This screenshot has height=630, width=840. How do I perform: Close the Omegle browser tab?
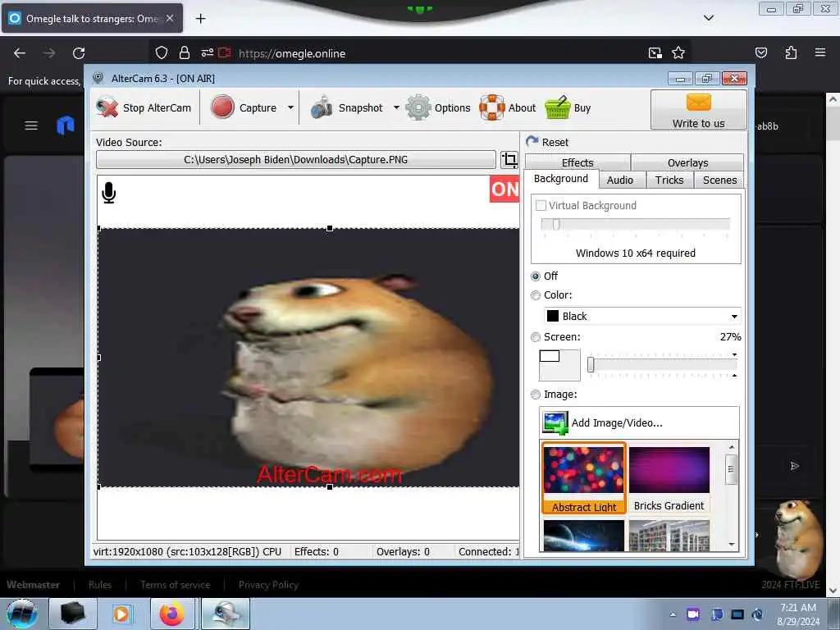click(169, 18)
